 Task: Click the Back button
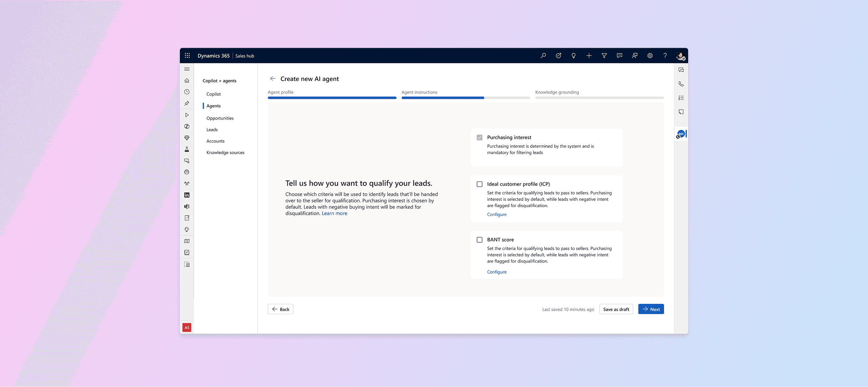click(x=281, y=309)
